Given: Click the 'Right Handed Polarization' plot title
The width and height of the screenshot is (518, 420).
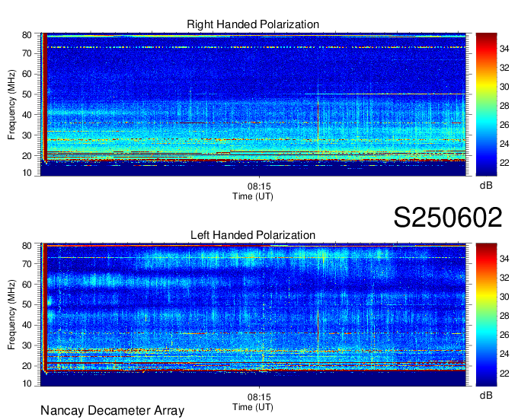Looking at the screenshot, I should (253, 24).
